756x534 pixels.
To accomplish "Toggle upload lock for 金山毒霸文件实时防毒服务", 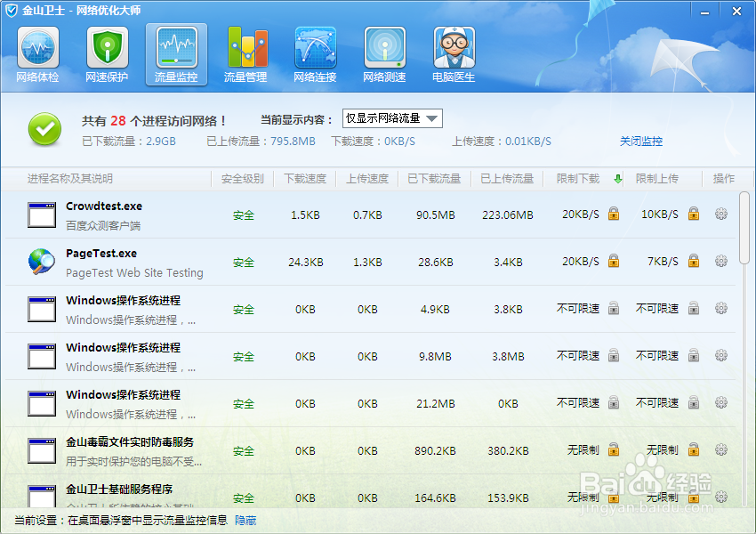I will (694, 449).
